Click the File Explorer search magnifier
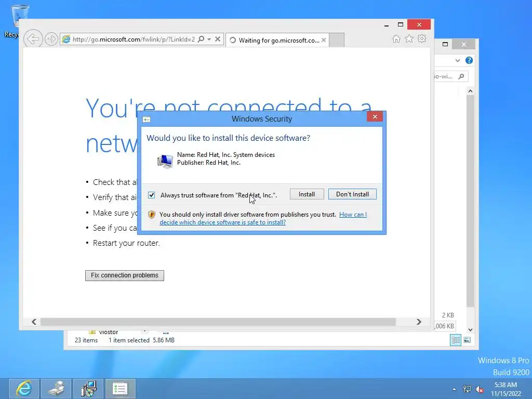This screenshot has height=399, width=532. pyautogui.click(x=461, y=76)
